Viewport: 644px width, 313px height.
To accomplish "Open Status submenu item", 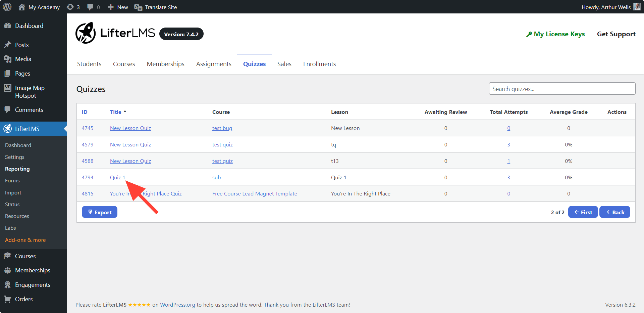I will point(12,204).
